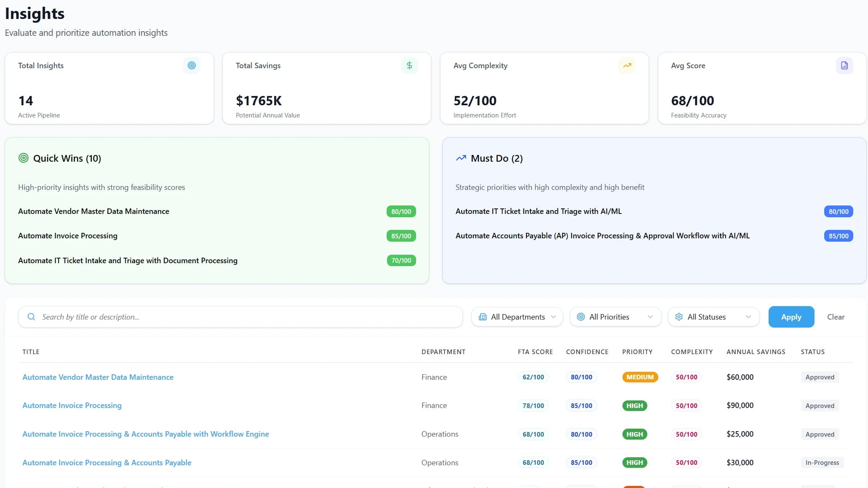Viewport: 868px width, 488px height.
Task: Click the green target icon beside Quick Wins
Action: 24,158
